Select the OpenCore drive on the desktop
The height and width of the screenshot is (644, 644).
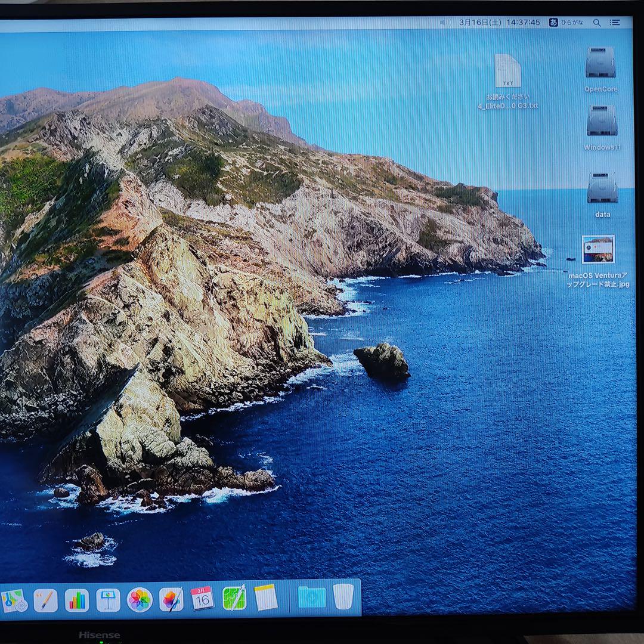tap(600, 63)
